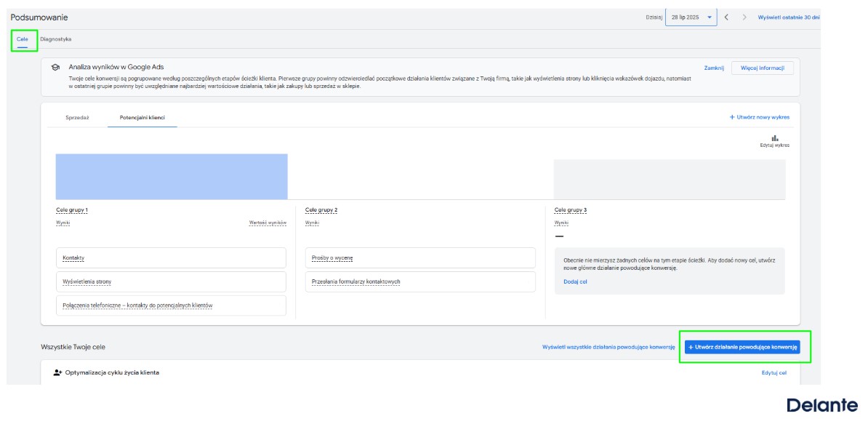This screenshot has width=868, height=424.
Task: Select the Potencjalni klienci tab
Action: [142, 117]
